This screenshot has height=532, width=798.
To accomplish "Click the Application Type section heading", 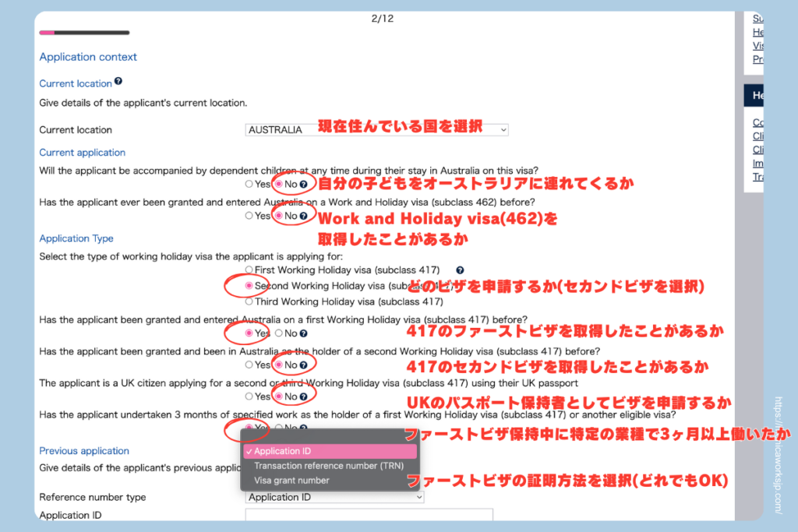I will coord(76,238).
